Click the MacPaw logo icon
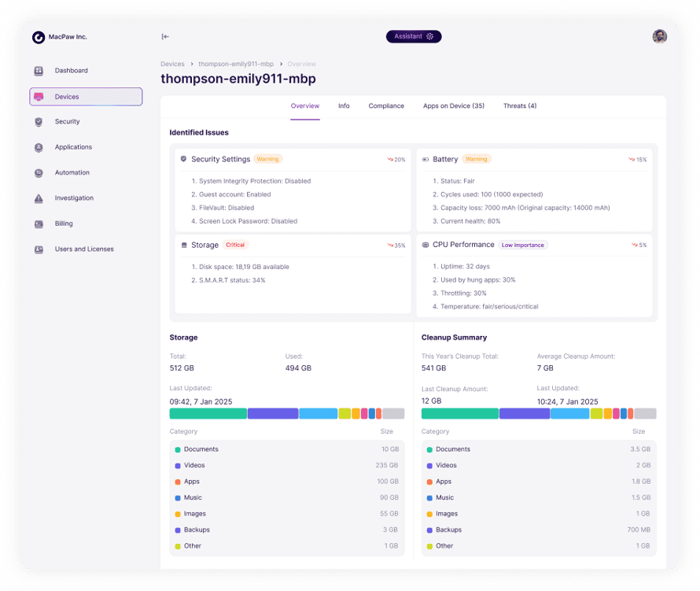 point(39,37)
